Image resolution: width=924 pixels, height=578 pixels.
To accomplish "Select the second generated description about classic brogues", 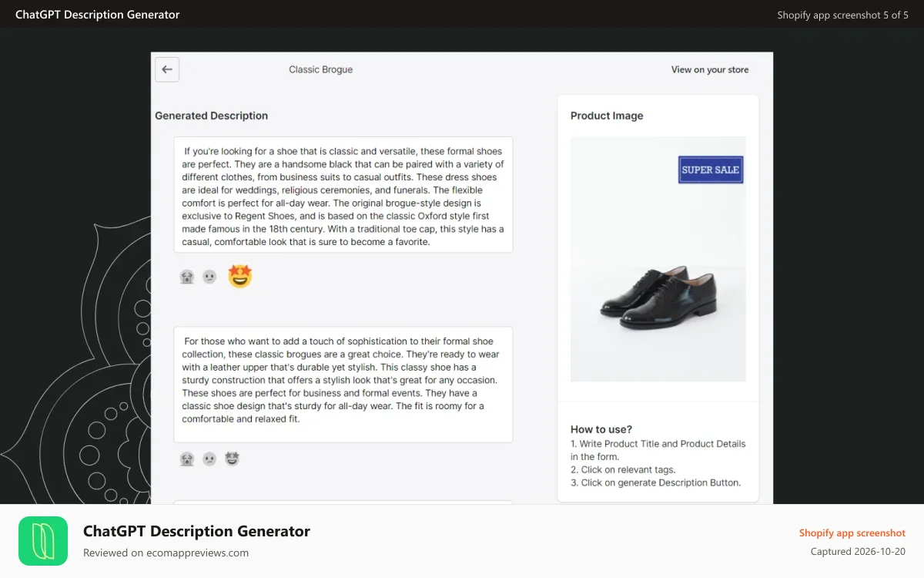I will tap(343, 385).
